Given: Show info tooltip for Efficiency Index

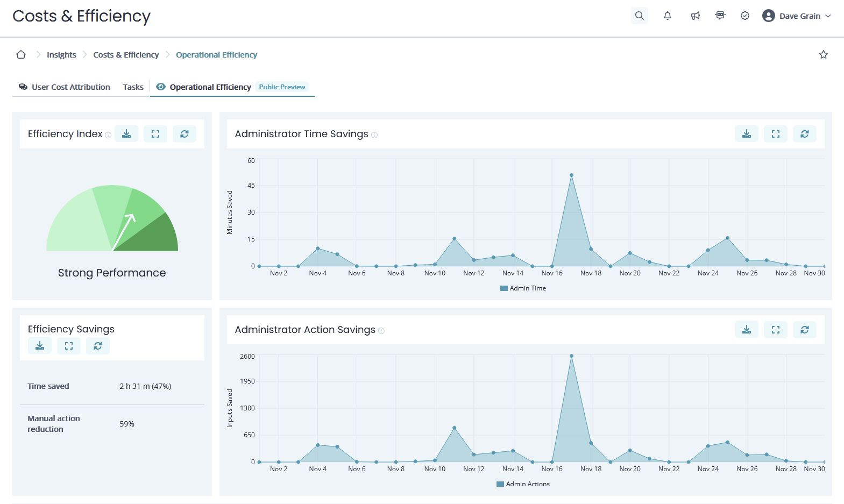Looking at the screenshot, I should (108, 135).
